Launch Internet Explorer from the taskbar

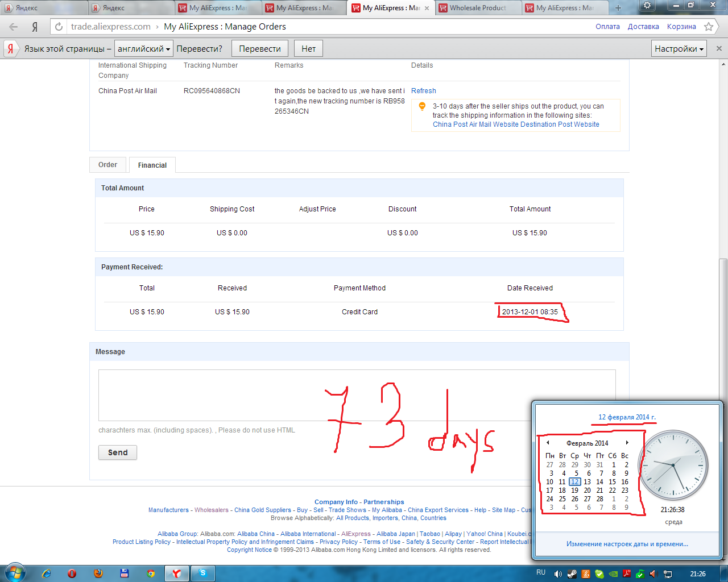pyautogui.click(x=47, y=573)
